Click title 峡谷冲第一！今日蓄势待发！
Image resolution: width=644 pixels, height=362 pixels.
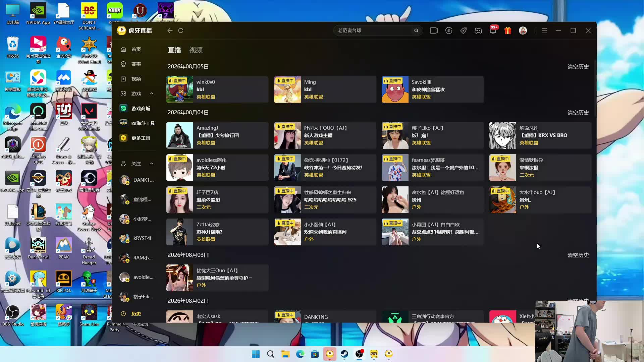click(333, 168)
